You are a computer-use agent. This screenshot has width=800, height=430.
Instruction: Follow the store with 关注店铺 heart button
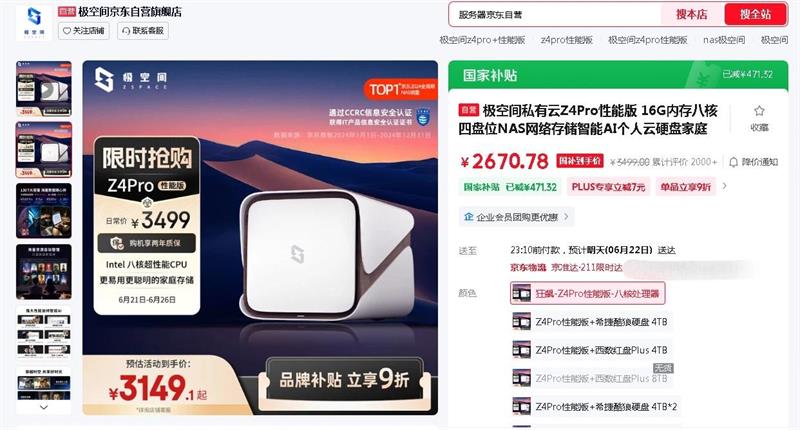[x=84, y=31]
